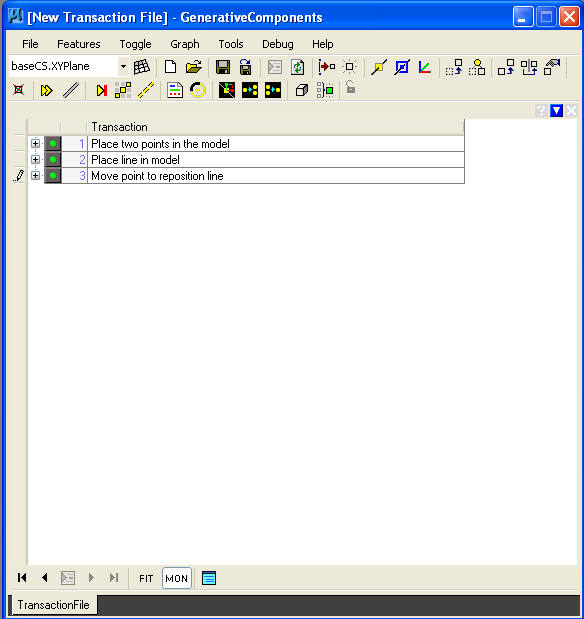The image size is (584, 619).
Task: Toggle the MON button
Action: click(177, 578)
